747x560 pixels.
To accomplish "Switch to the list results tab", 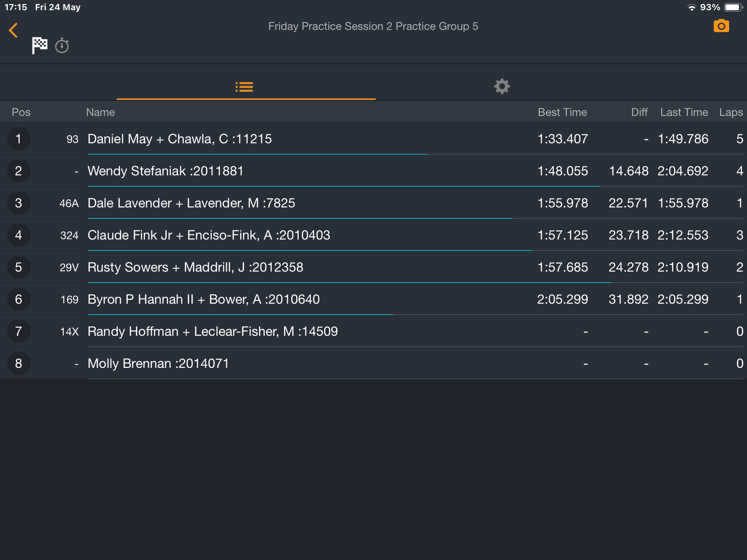I will 244,87.
